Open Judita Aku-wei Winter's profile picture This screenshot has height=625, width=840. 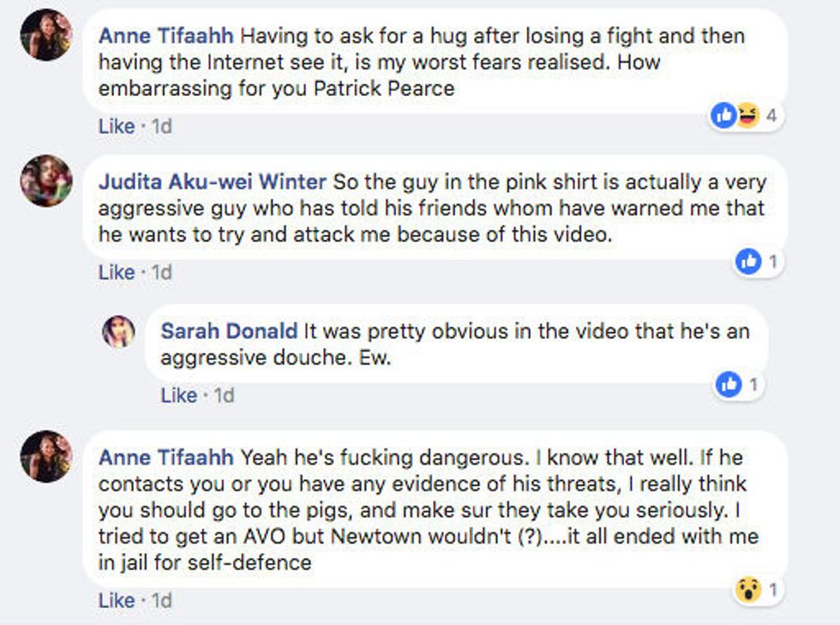pos(45,181)
